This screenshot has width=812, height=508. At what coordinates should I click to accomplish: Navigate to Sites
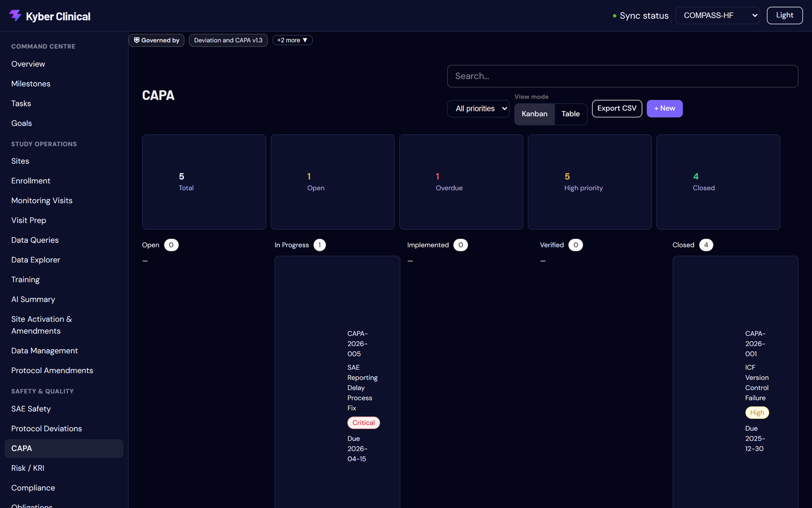[x=64, y=161]
